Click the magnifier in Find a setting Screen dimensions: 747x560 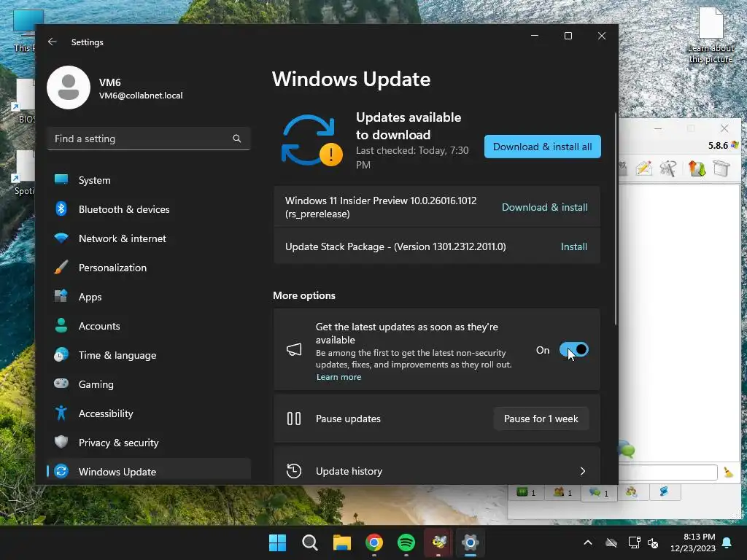click(x=237, y=139)
